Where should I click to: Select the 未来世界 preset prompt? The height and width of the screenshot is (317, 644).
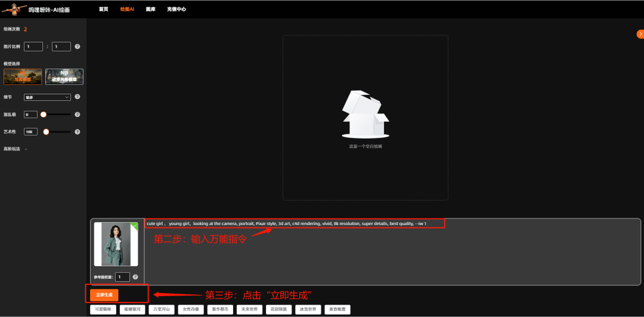click(249, 310)
